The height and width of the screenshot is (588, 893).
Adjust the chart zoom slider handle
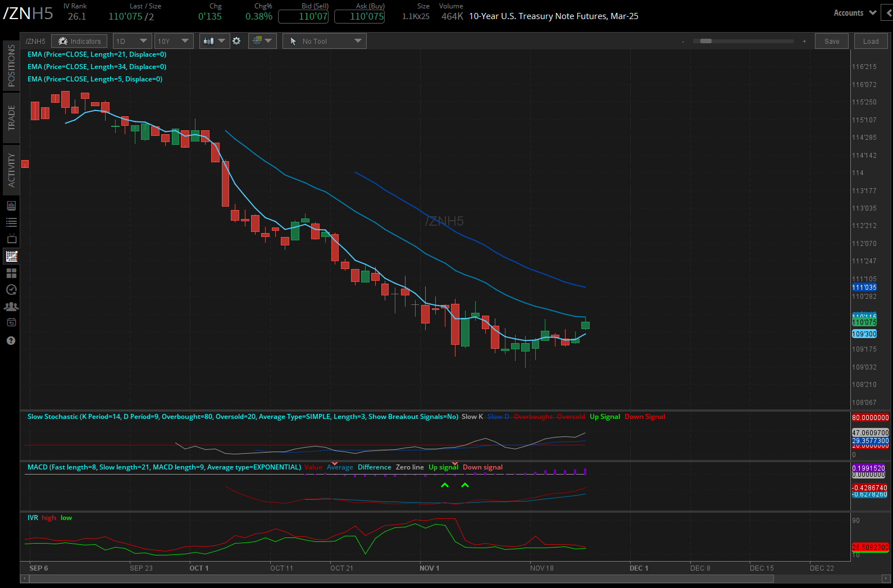pyautogui.click(x=706, y=41)
